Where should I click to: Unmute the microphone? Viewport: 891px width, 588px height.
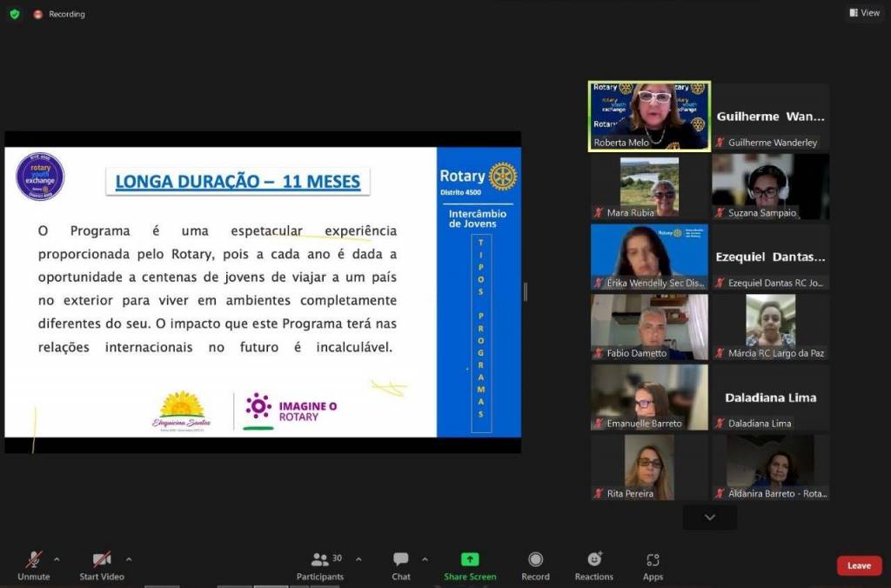tap(33, 559)
